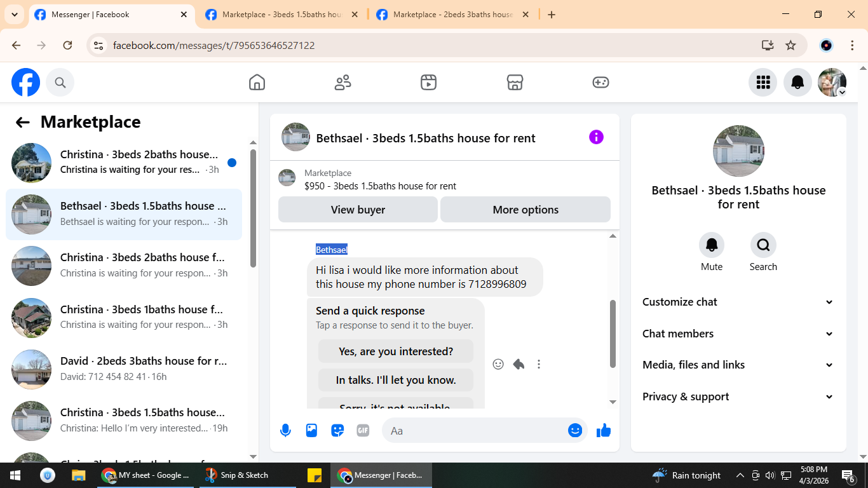
Task: Reload the page
Action: tap(67, 45)
